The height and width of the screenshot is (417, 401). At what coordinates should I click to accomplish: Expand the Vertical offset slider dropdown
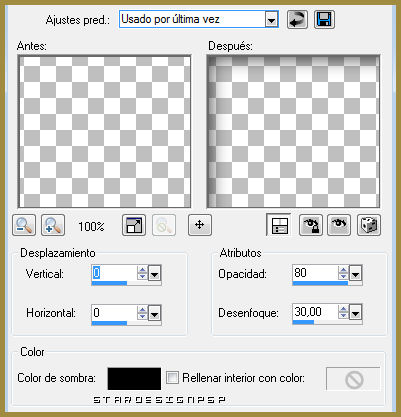click(154, 274)
